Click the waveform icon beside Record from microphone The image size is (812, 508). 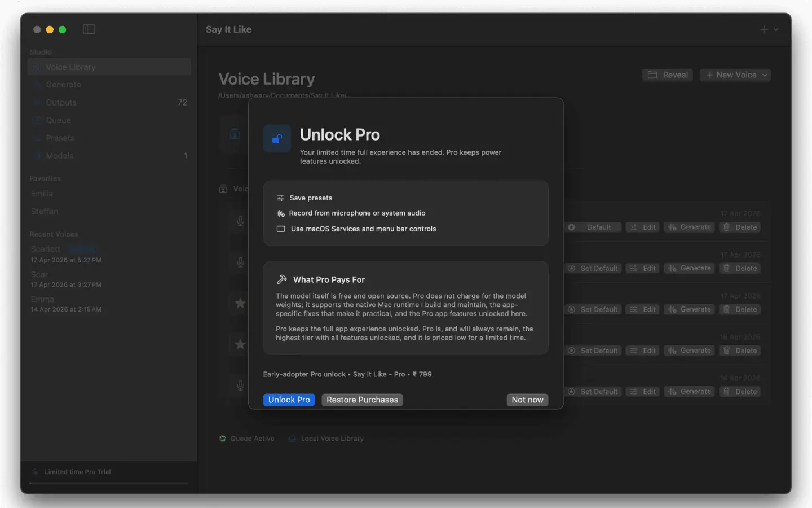click(280, 213)
